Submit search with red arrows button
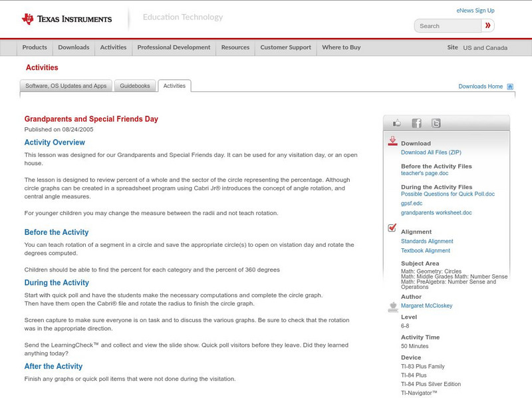Viewport: 532px width, 398px height. click(487, 25)
